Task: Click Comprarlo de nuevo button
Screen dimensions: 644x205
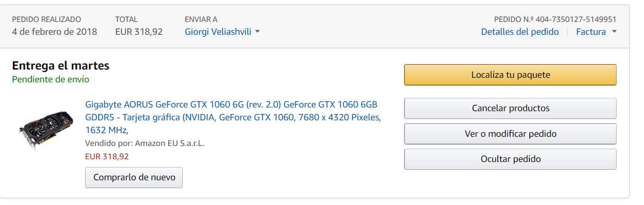Action: pos(134,178)
